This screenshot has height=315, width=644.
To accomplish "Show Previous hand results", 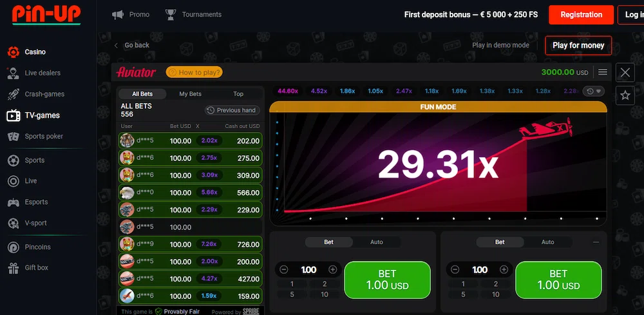I will pos(232,110).
